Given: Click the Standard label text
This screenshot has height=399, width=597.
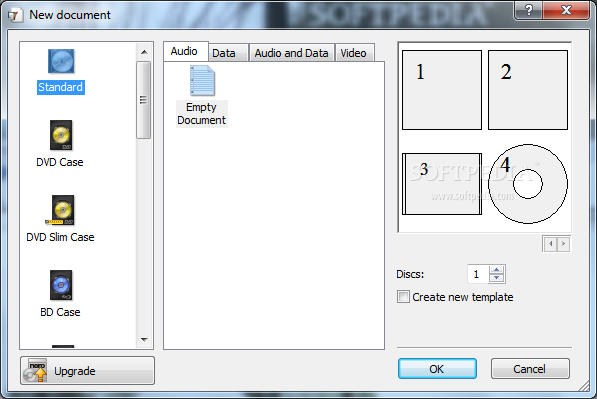Looking at the screenshot, I should [61, 87].
